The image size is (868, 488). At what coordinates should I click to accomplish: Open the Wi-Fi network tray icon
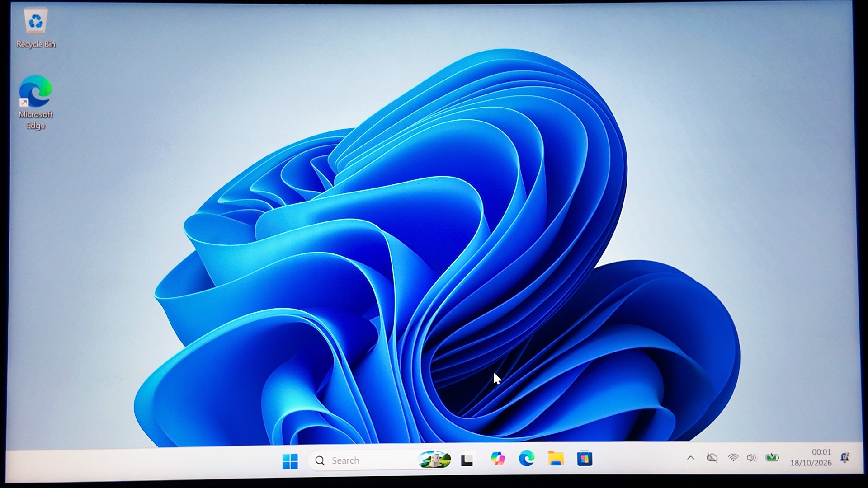pos(733,458)
